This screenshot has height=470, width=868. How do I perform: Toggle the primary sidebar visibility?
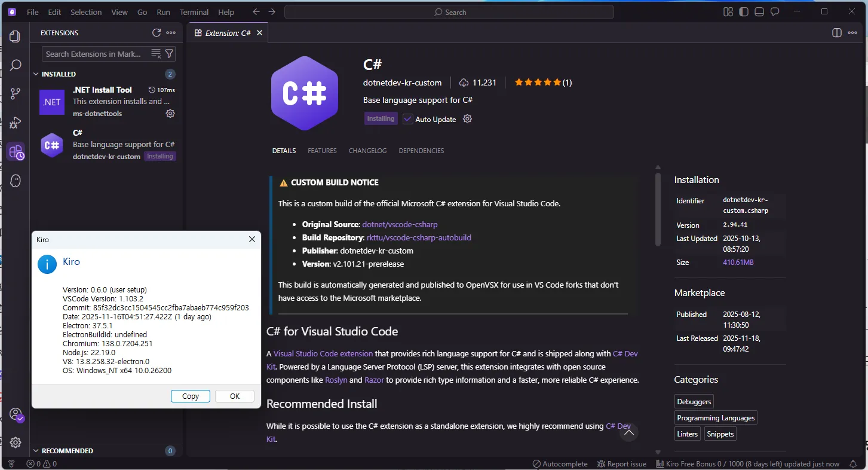point(743,11)
